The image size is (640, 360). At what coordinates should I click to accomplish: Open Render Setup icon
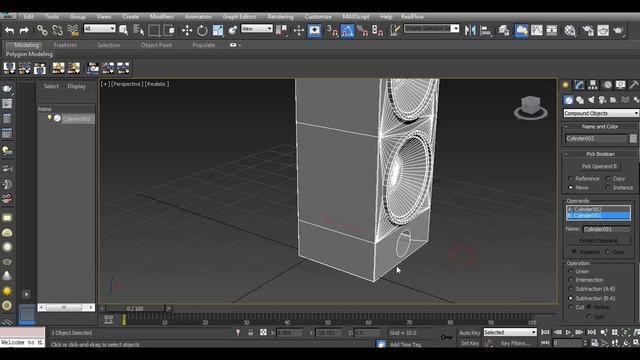[x=588, y=30]
